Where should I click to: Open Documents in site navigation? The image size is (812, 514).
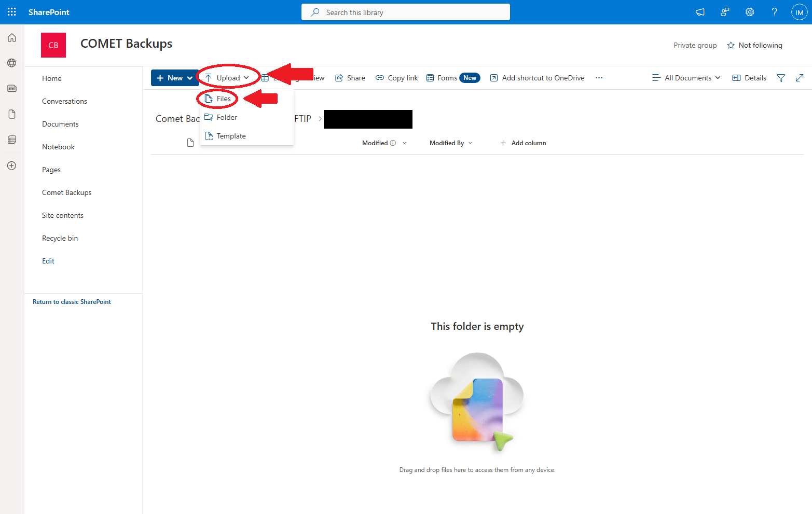[x=60, y=124]
